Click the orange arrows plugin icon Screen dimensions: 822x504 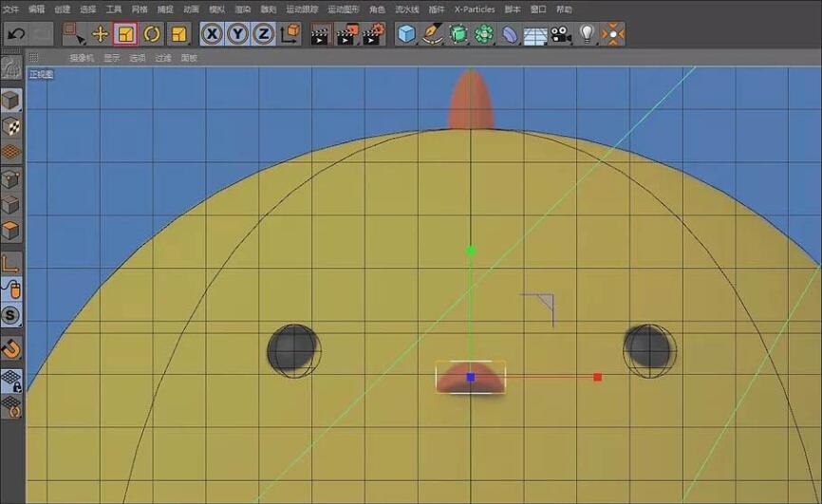coord(613,34)
